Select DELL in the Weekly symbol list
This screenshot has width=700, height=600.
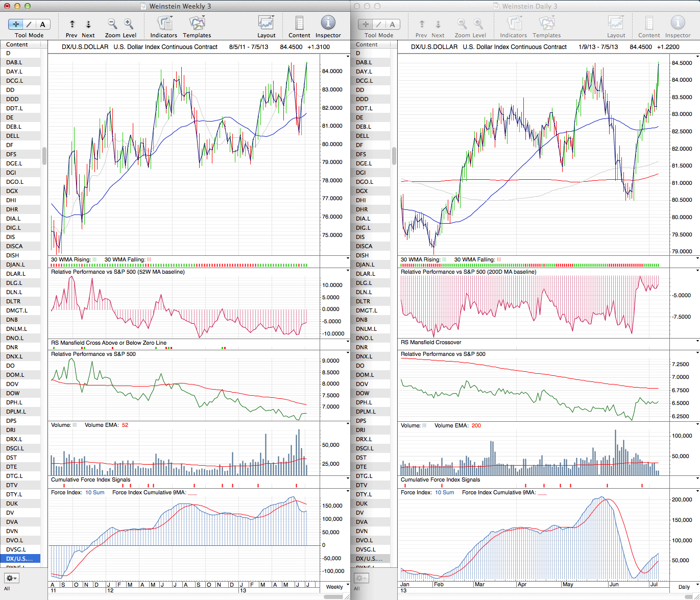pyautogui.click(x=13, y=136)
